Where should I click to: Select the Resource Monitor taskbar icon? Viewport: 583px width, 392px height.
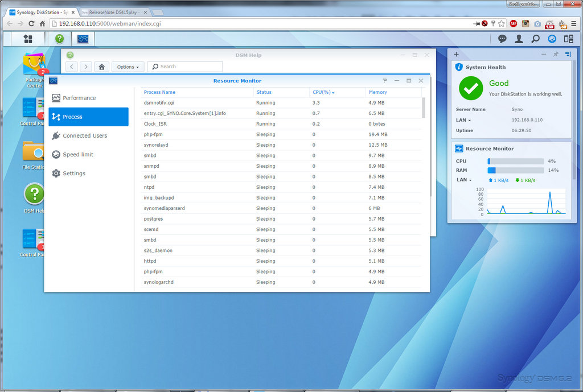click(x=83, y=39)
